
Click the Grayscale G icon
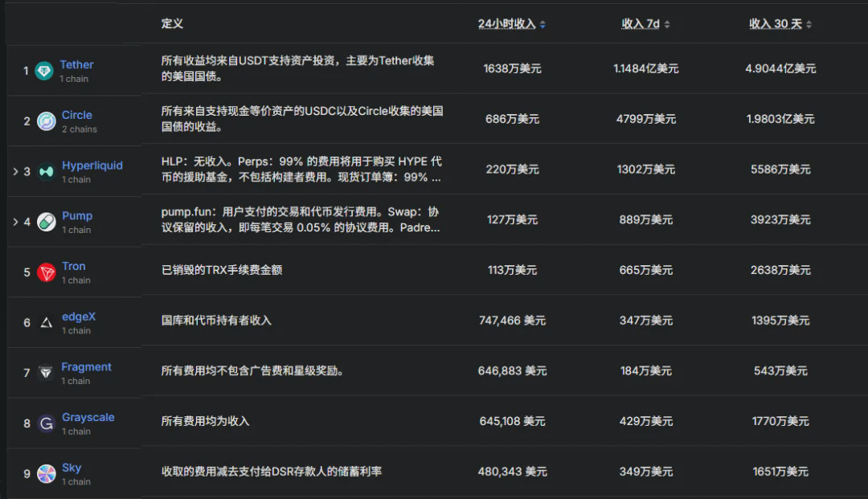47,423
